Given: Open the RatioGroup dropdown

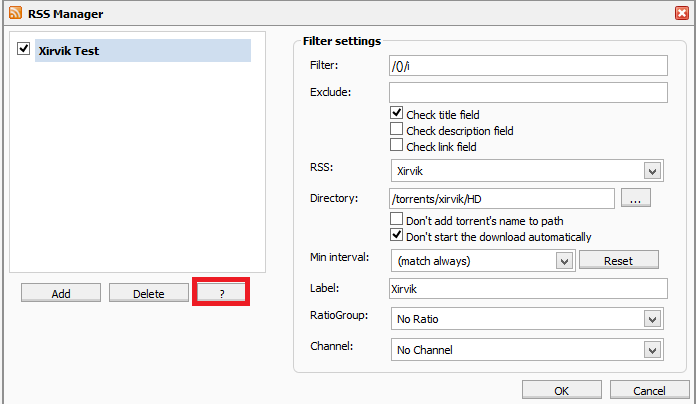Looking at the screenshot, I should [527, 319].
